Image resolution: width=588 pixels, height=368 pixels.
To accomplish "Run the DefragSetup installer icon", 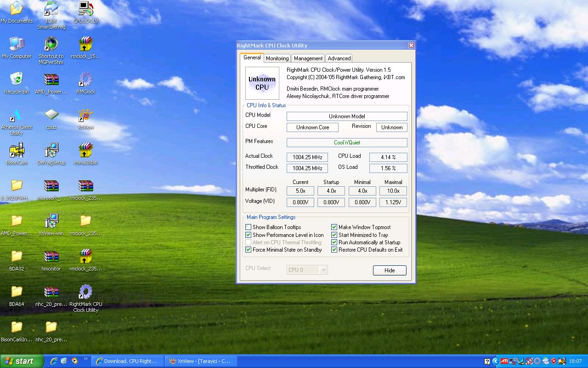I will pos(51,155).
